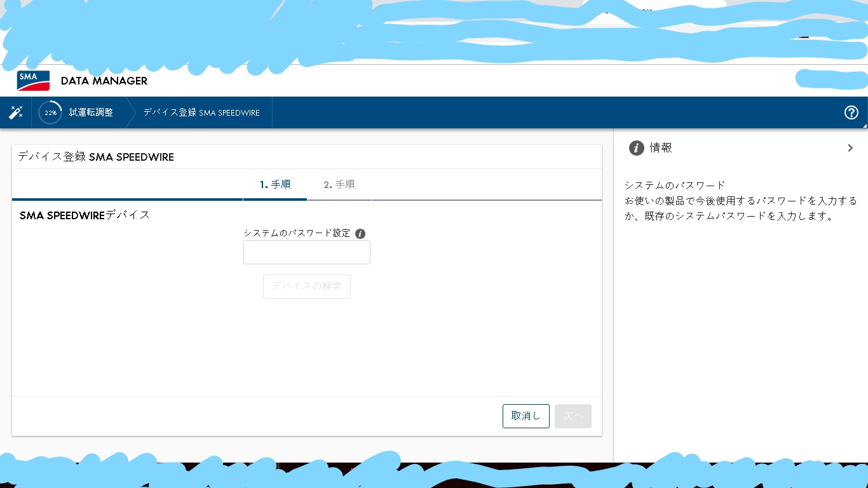Collapse the 情報 panel chevron
Viewport: 868px width, 488px height.
[x=850, y=148]
